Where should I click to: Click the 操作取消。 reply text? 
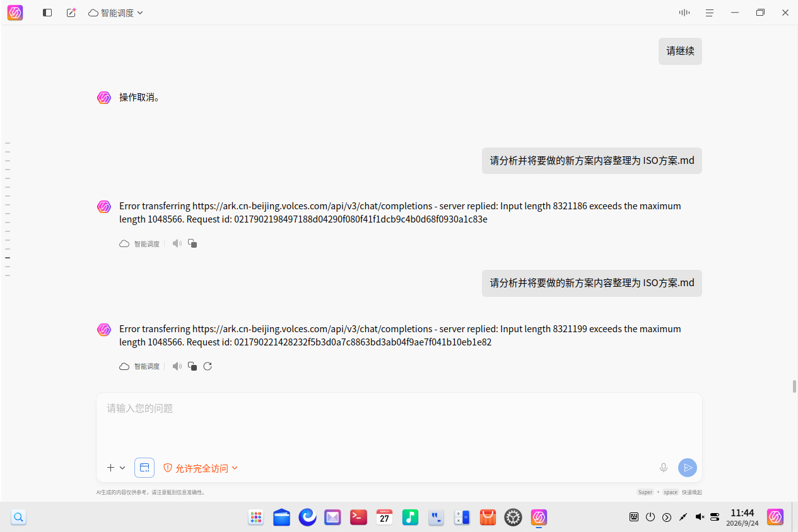tap(139, 98)
